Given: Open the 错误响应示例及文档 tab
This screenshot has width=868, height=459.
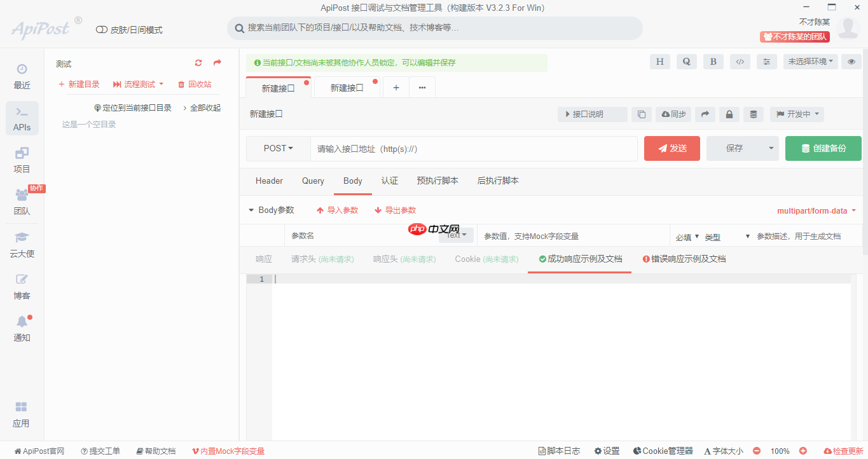Looking at the screenshot, I should [x=684, y=259].
